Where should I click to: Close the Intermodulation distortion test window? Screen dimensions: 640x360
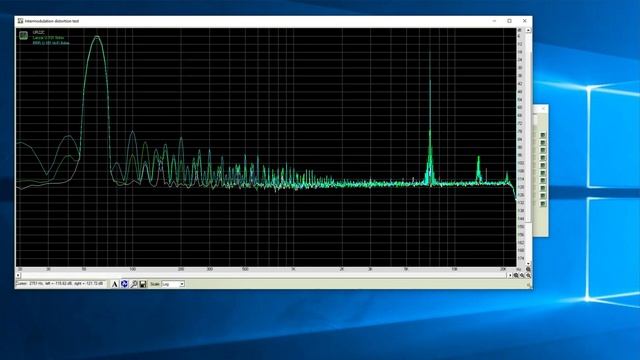tap(525, 21)
